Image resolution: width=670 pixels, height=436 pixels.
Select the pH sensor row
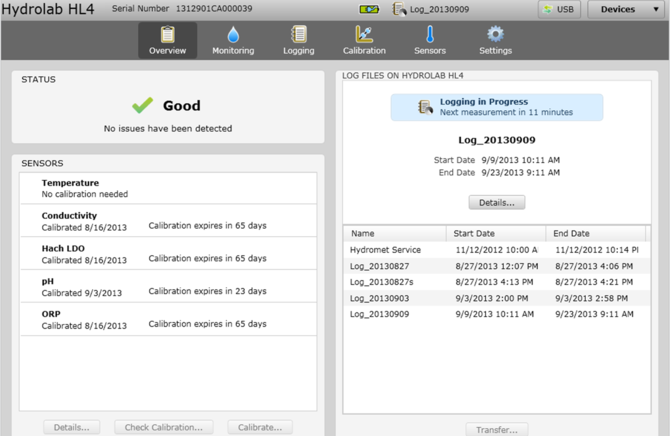[x=168, y=286]
